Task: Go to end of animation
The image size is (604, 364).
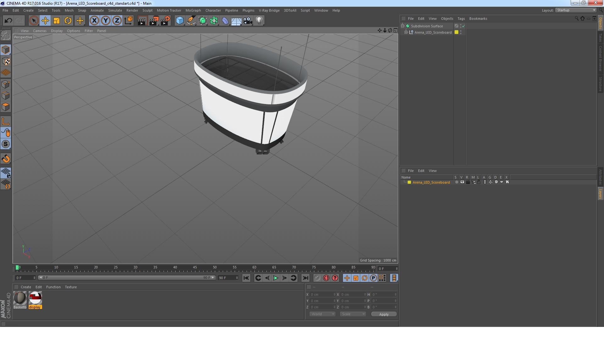Action: [x=305, y=278]
